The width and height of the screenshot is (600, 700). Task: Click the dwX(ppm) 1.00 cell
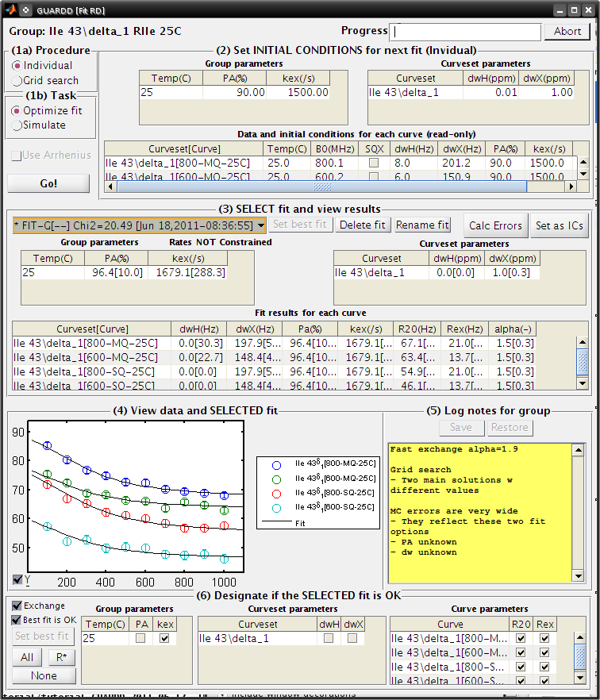pyautogui.click(x=546, y=92)
